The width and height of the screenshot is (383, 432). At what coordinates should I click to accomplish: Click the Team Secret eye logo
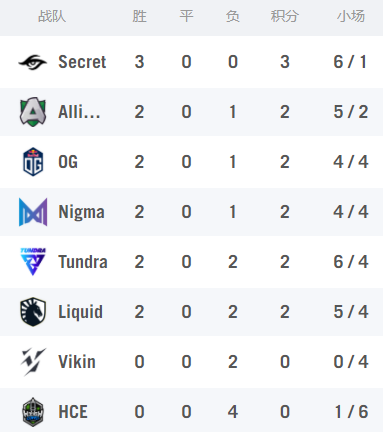[33, 62]
